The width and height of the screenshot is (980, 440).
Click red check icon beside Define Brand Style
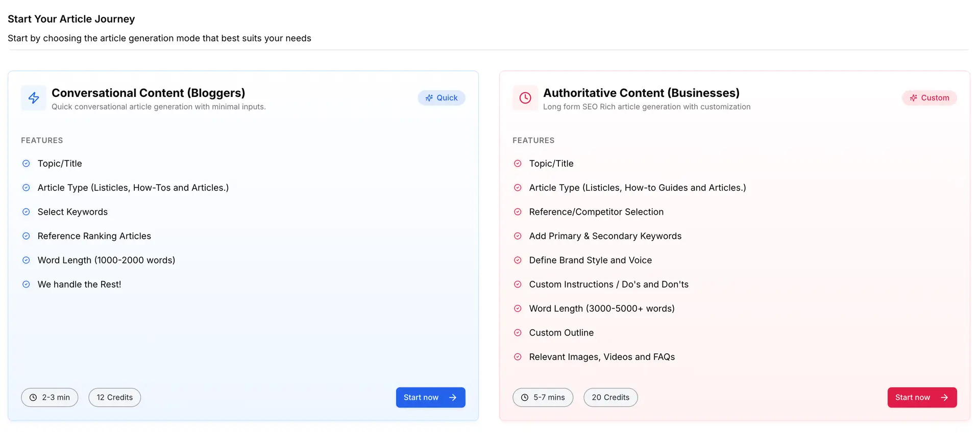(518, 261)
